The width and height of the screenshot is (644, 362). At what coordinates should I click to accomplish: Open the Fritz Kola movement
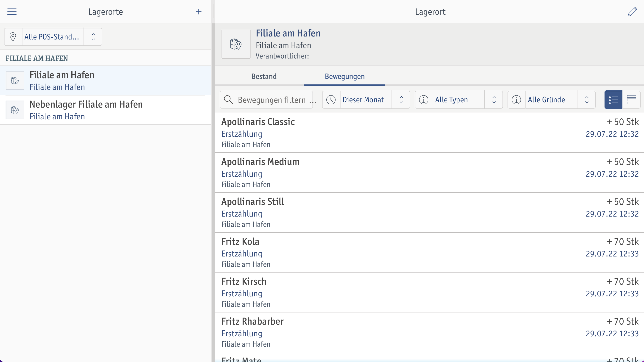point(429,253)
